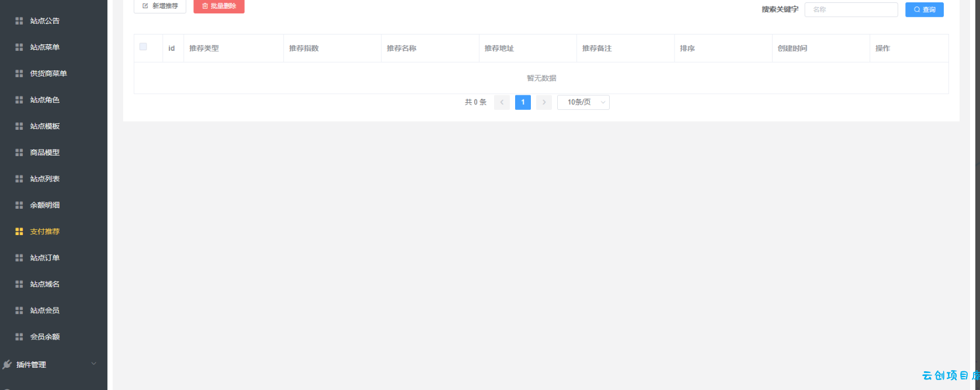Click the grid icon beside 站点菜单
The width and height of the screenshot is (980, 390).
click(19, 47)
